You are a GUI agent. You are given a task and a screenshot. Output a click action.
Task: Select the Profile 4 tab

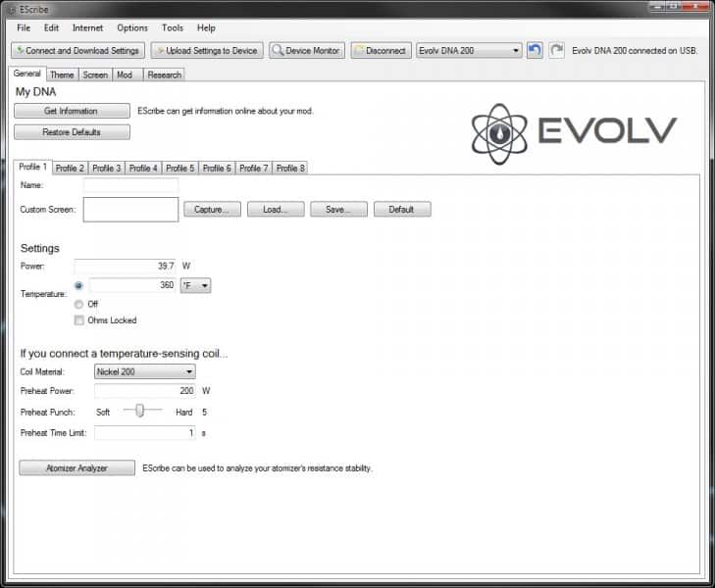coord(143,168)
